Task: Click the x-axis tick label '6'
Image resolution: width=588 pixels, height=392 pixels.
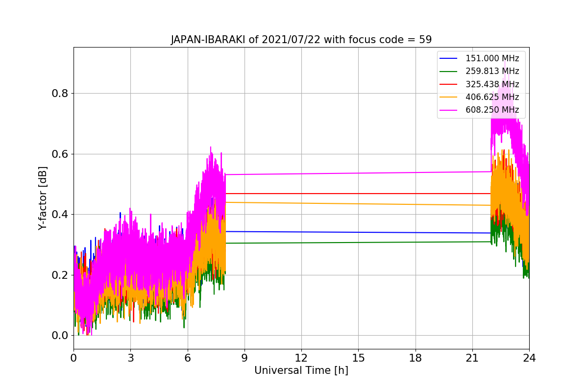Action: (188, 358)
